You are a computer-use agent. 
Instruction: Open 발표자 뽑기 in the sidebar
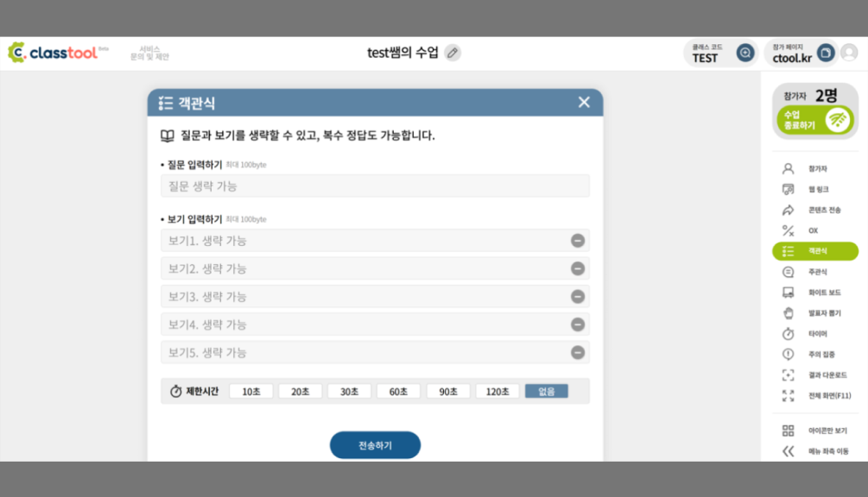pyautogui.click(x=814, y=313)
